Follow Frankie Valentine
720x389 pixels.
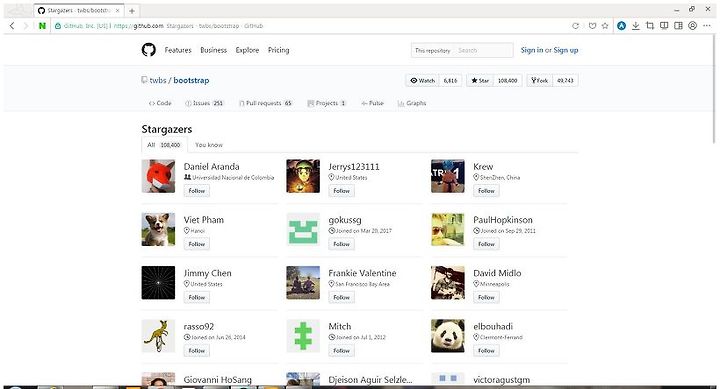(x=341, y=297)
